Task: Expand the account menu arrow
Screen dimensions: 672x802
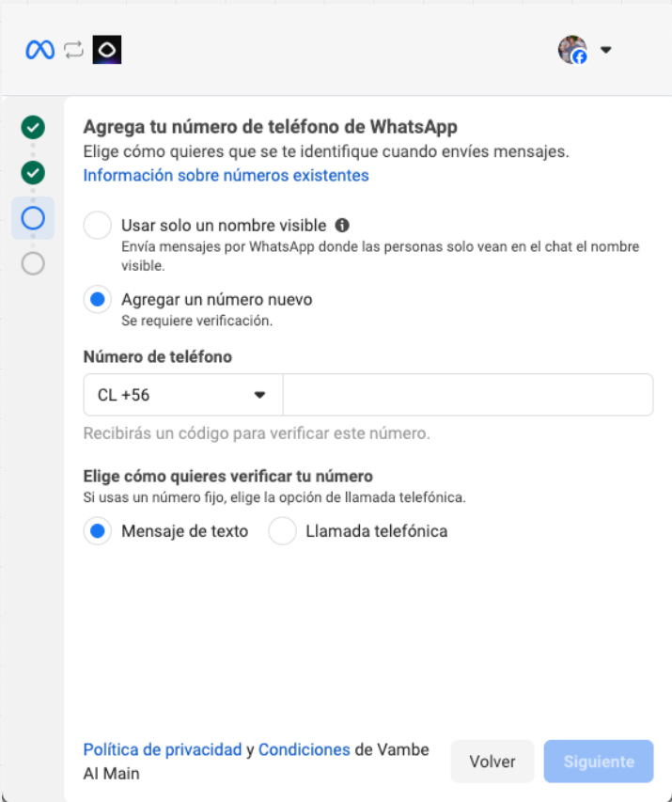Action: tap(606, 50)
